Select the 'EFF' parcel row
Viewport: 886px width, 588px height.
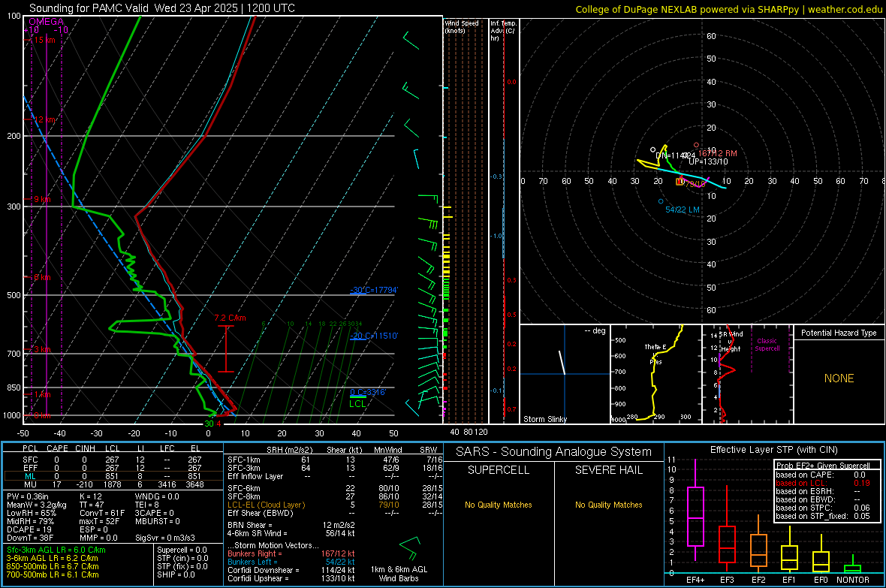click(x=112, y=468)
